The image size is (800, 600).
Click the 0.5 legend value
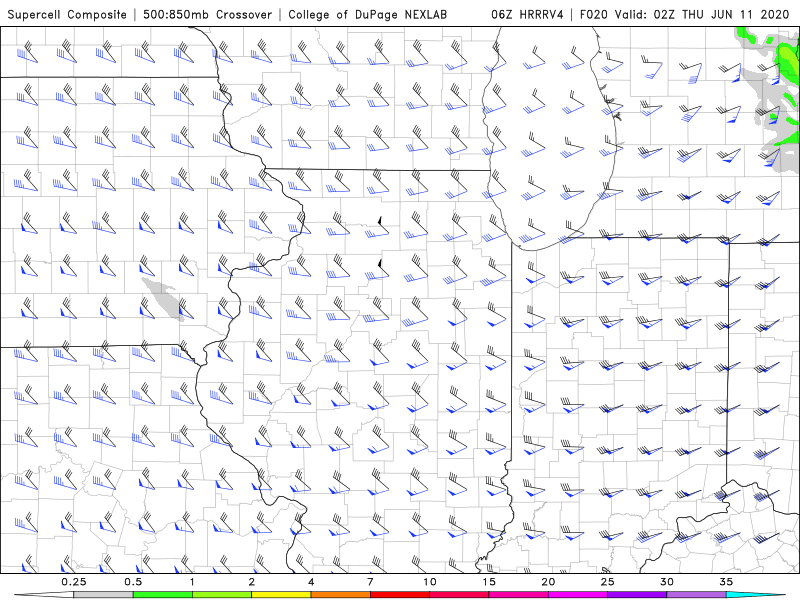point(133,582)
